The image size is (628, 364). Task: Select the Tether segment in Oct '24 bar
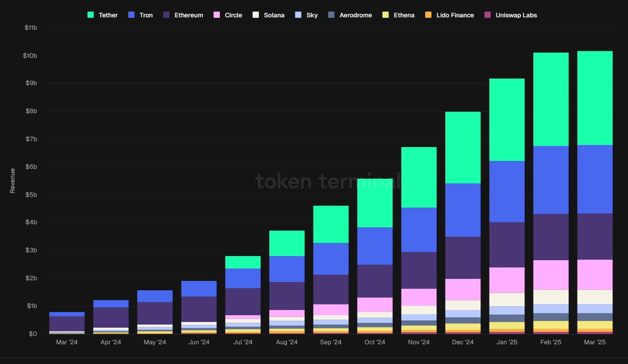(375, 203)
